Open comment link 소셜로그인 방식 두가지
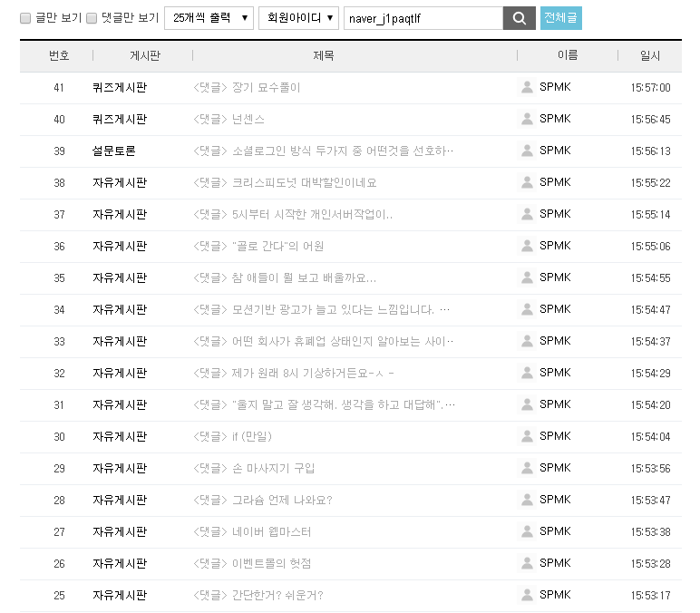700x613 pixels. [323, 151]
